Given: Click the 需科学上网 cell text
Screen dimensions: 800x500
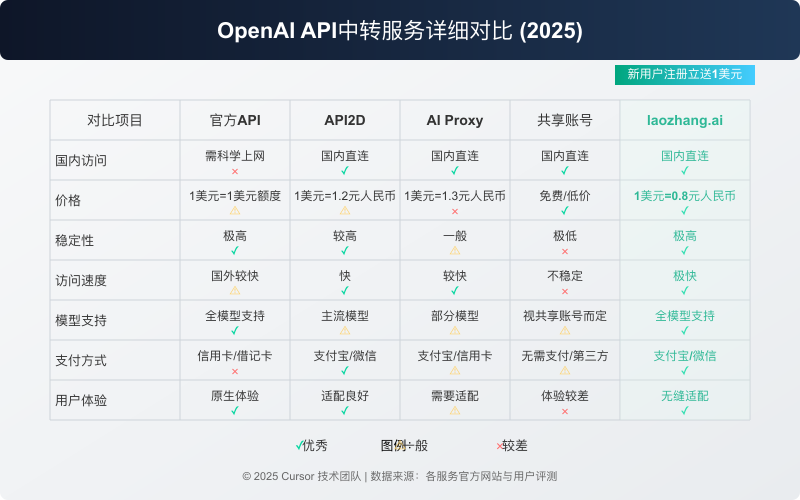Looking at the screenshot, I should coord(235,156).
